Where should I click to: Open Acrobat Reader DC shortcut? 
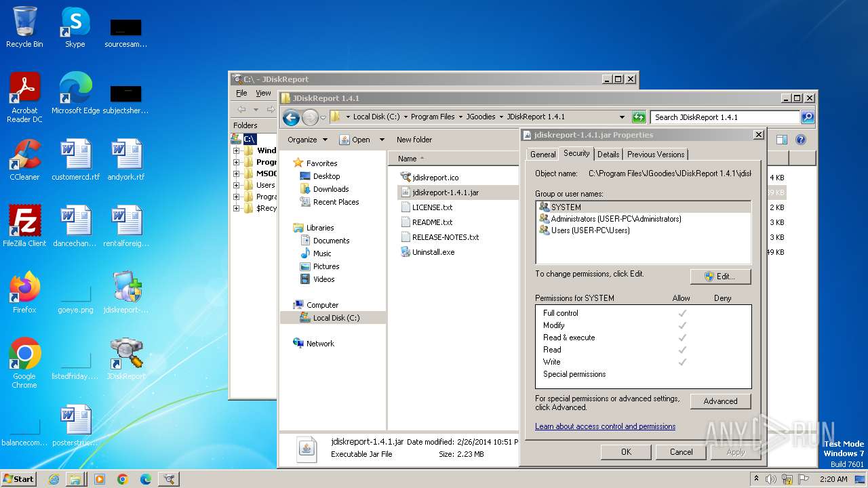click(x=24, y=98)
